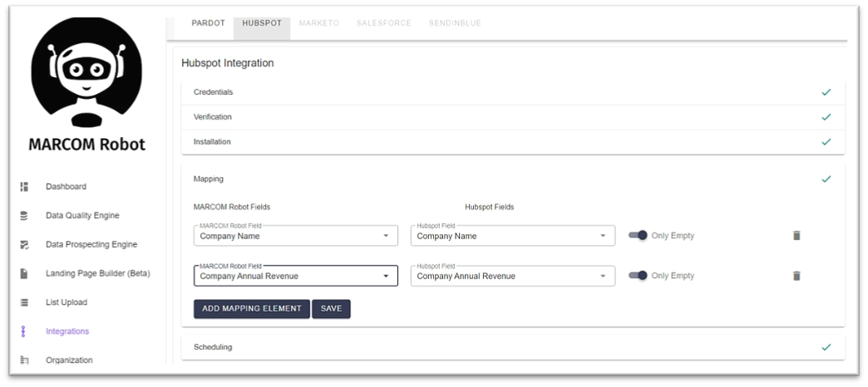Open the Integrations page

pyautogui.click(x=67, y=331)
